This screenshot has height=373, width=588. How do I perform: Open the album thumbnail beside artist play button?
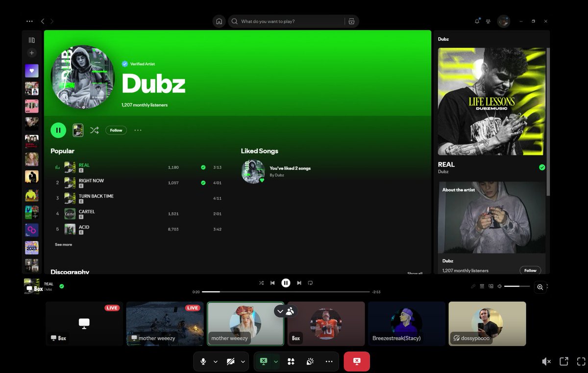pos(78,130)
